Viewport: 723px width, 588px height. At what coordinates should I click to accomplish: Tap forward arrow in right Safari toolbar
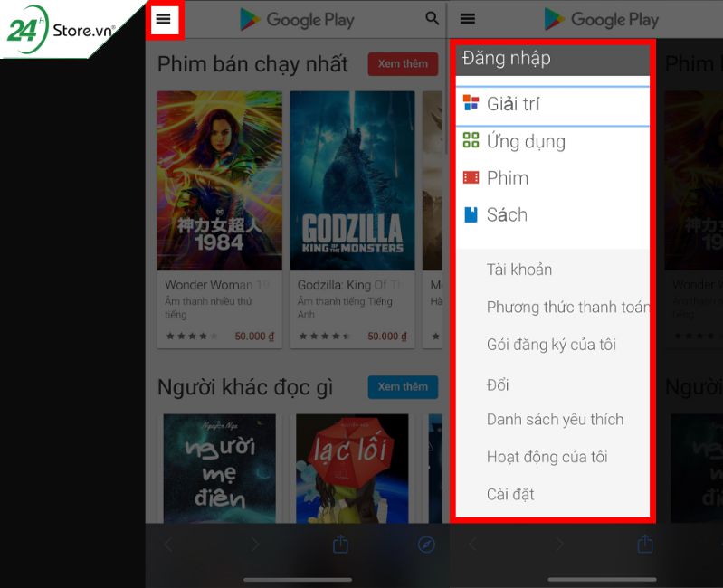pyautogui.click(x=559, y=545)
